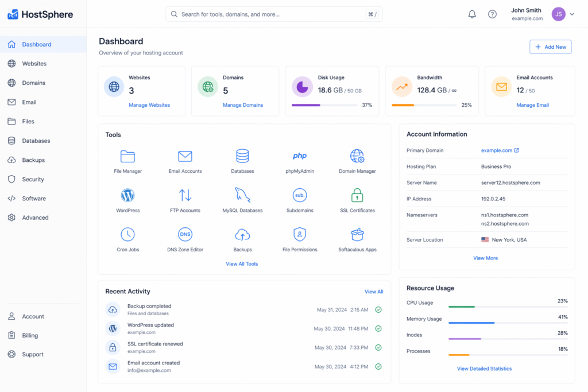Click the Disk Usage pie icon
The width and height of the screenshot is (588, 392).
click(302, 87)
